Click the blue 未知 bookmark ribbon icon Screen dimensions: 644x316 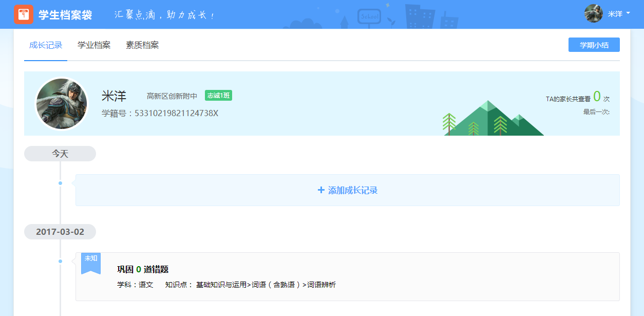pyautogui.click(x=91, y=263)
